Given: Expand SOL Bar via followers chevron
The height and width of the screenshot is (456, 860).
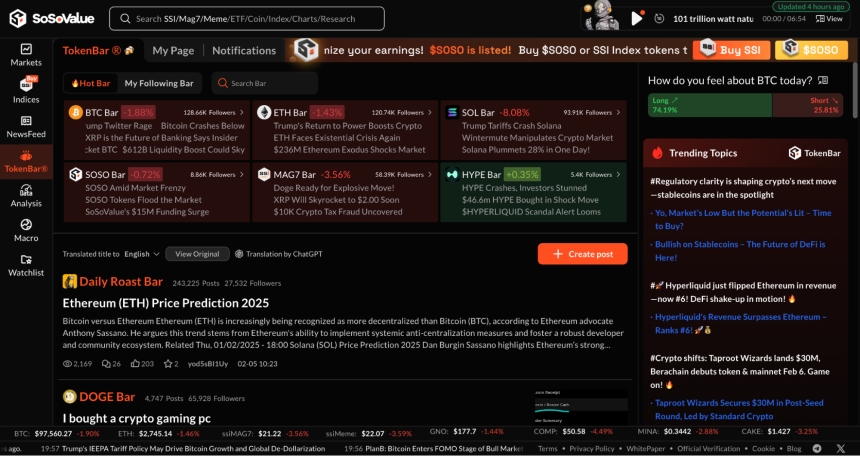Looking at the screenshot, I should click(619, 112).
